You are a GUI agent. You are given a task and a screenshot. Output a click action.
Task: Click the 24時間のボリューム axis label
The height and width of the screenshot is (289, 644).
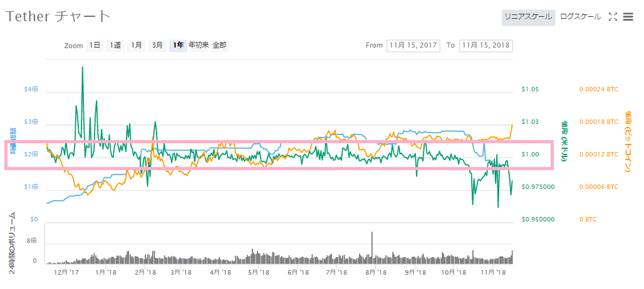tap(13, 243)
